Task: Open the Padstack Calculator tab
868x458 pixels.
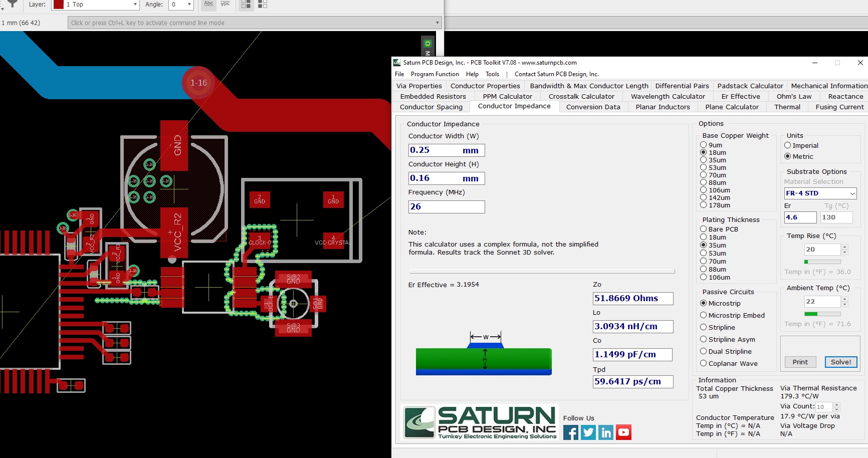Action: point(750,86)
